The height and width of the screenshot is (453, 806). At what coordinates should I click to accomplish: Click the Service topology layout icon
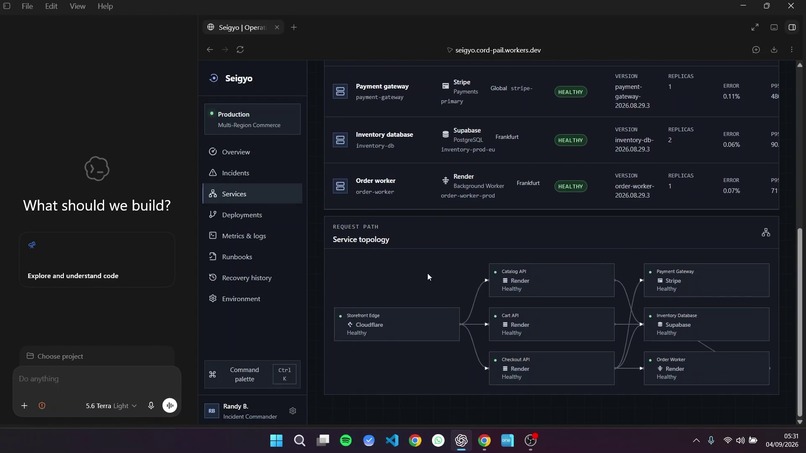pos(766,233)
